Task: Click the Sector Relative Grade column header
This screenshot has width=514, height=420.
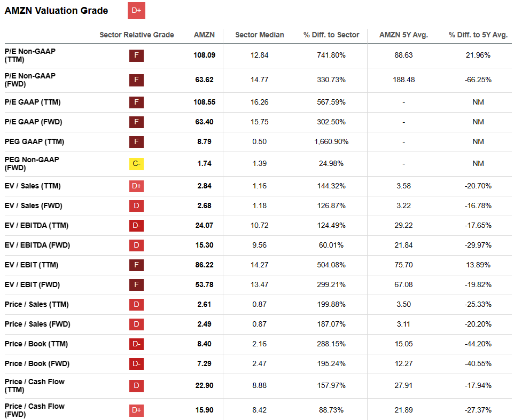Action: pos(137,35)
